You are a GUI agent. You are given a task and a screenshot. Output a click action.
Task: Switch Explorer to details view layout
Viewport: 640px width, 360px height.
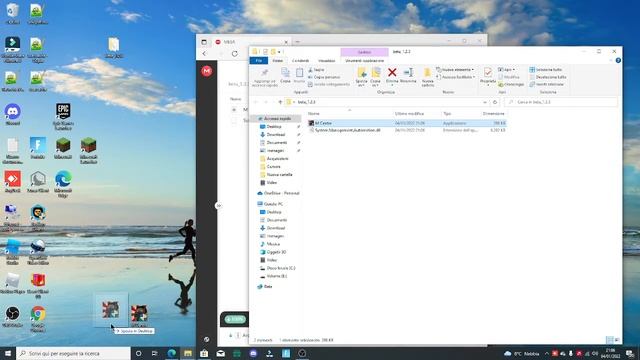tap(609, 340)
